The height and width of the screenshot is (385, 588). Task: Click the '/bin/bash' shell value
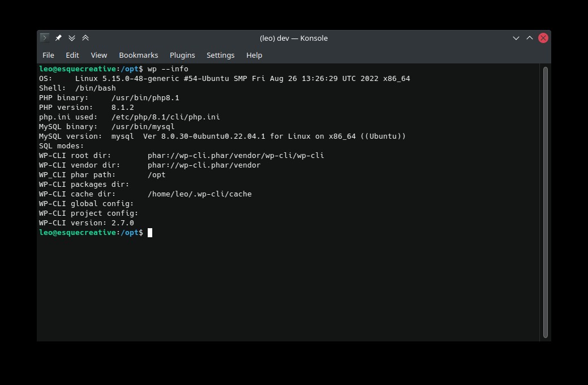click(x=95, y=88)
